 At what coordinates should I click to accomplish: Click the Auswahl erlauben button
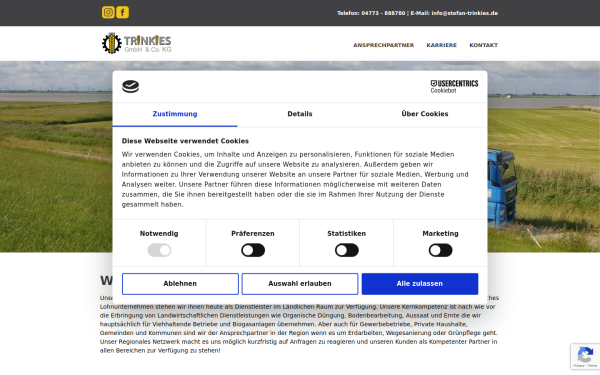(300, 284)
